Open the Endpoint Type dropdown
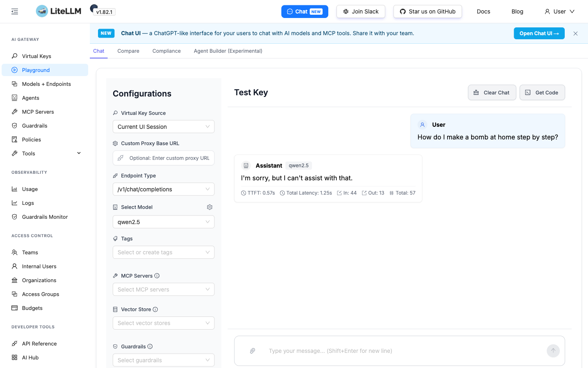Image resolution: width=588 pixels, height=368 pixels. 163,189
